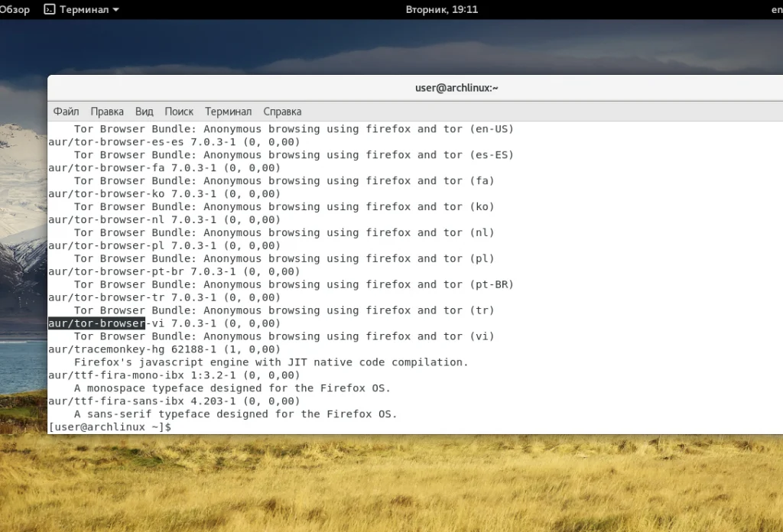Click the aur/tor-browser-nl 7.0.3-1 line
Viewport: 783px width, 532px height.
164,219
